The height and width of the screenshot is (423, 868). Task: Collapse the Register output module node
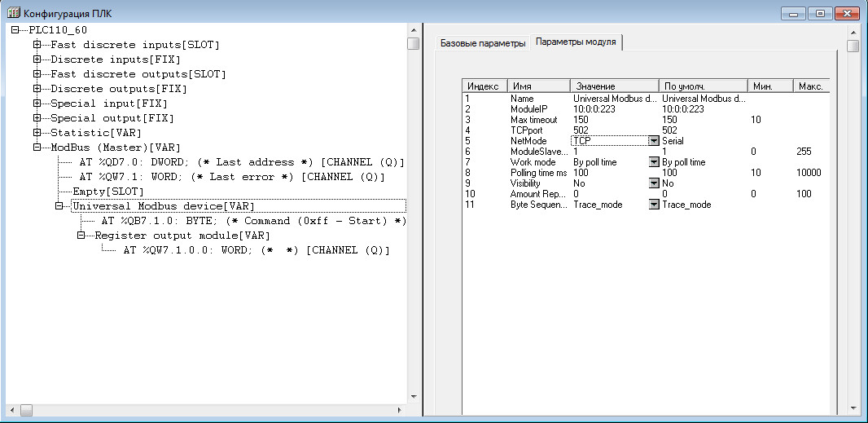[x=81, y=236]
